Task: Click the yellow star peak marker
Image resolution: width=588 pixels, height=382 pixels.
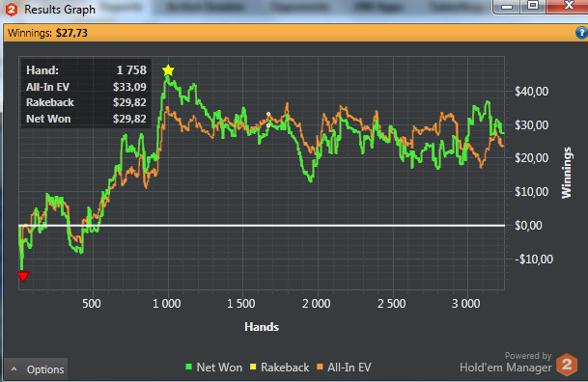Action: pyautogui.click(x=168, y=70)
